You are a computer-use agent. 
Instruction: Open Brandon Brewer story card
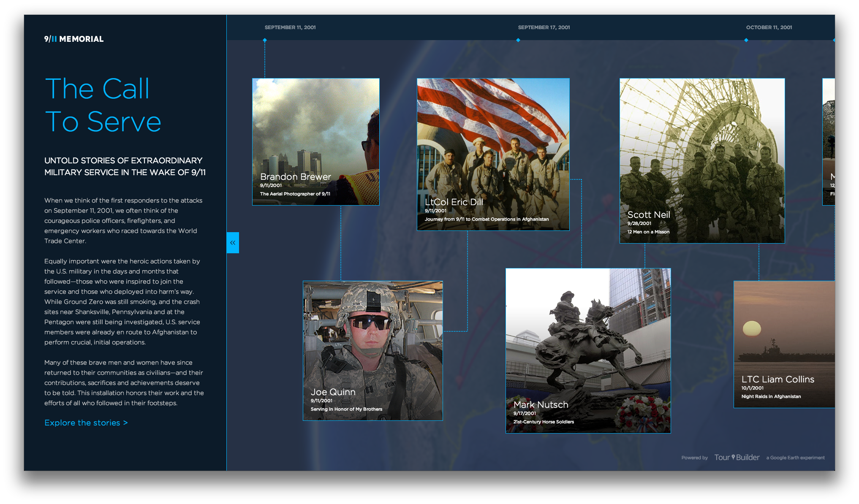tap(316, 142)
